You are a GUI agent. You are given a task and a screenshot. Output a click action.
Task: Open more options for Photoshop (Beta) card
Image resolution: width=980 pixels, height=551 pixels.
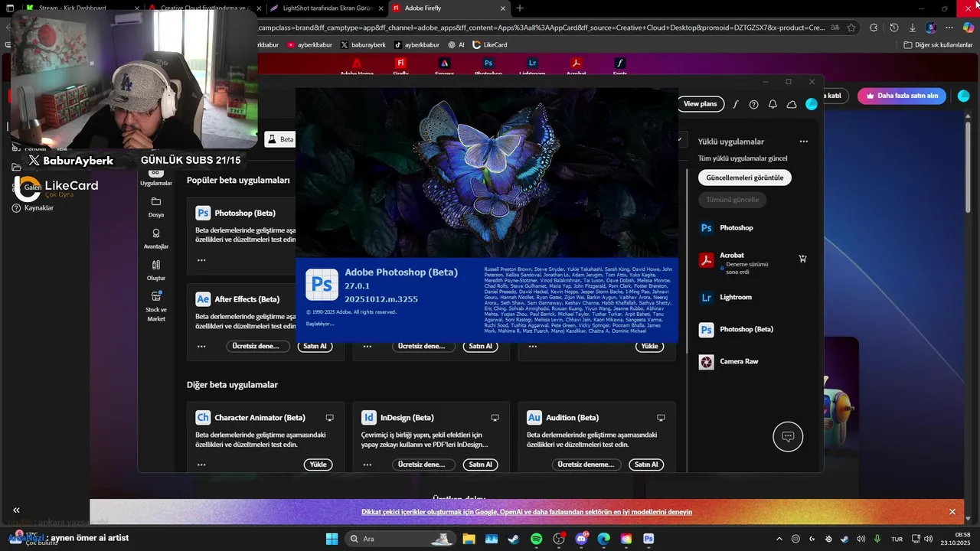201,260
